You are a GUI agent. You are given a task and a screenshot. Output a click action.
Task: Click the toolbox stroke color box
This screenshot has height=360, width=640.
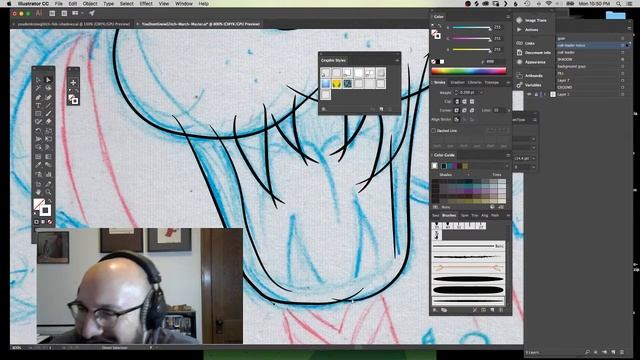[x=46, y=211]
